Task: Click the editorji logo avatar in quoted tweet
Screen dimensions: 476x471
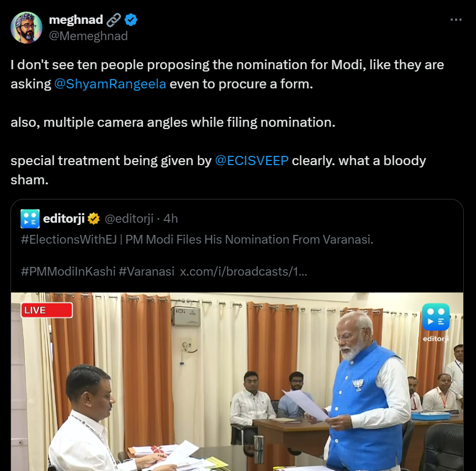Action: coord(30,219)
